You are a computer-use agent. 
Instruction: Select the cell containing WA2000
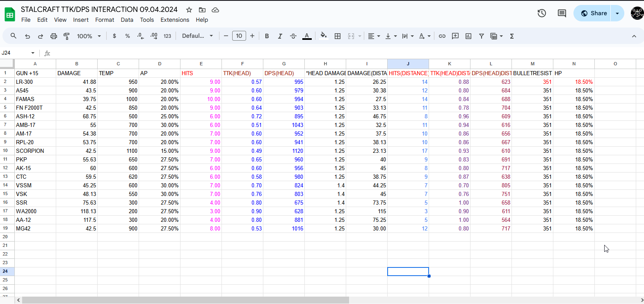[35, 211]
